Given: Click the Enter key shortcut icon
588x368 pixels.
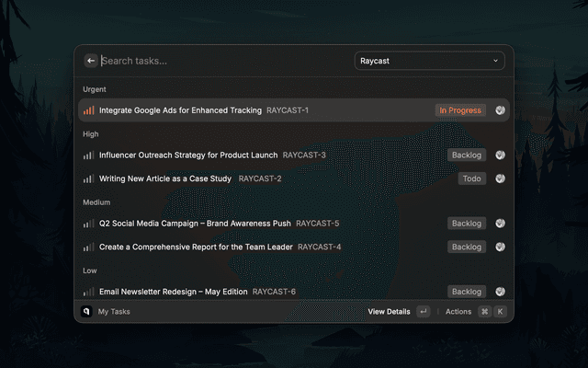Looking at the screenshot, I should (x=424, y=312).
